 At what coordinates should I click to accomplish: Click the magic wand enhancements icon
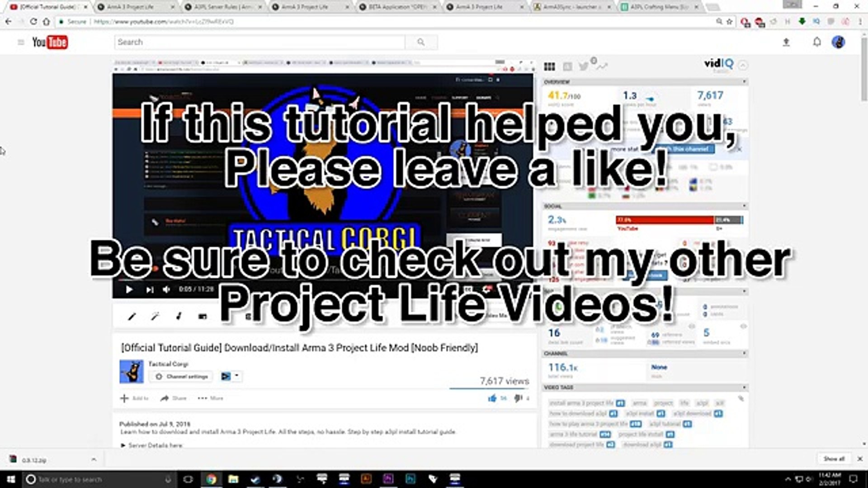click(x=155, y=317)
